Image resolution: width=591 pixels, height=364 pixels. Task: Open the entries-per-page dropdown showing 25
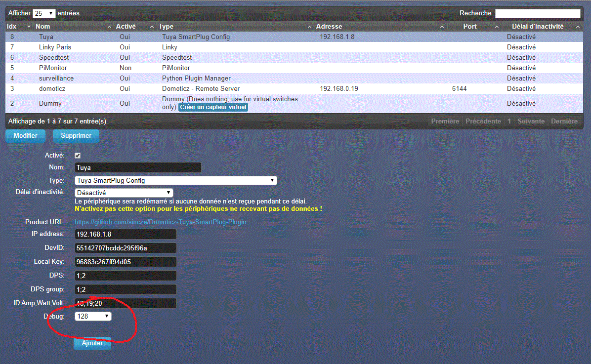click(43, 13)
